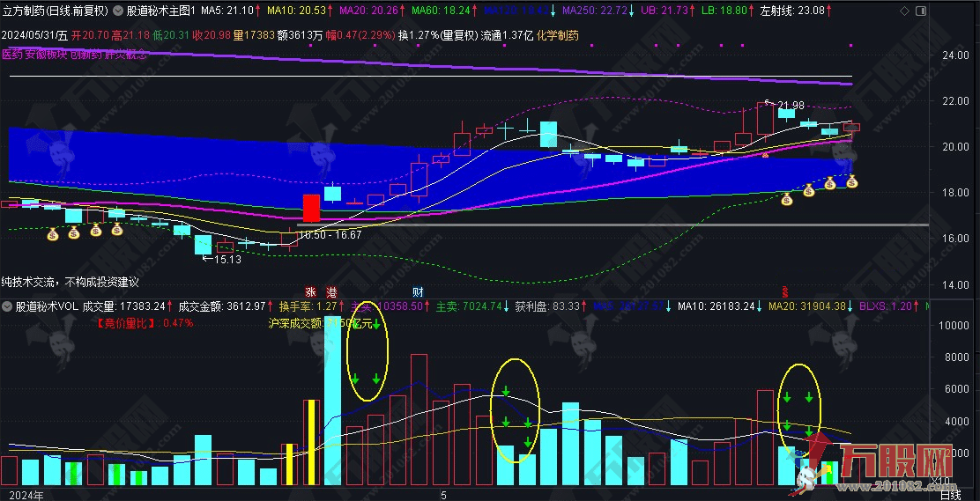Screen dimensions: 980x501
Task: Select the 21.98 high price label
Action: pos(791,106)
